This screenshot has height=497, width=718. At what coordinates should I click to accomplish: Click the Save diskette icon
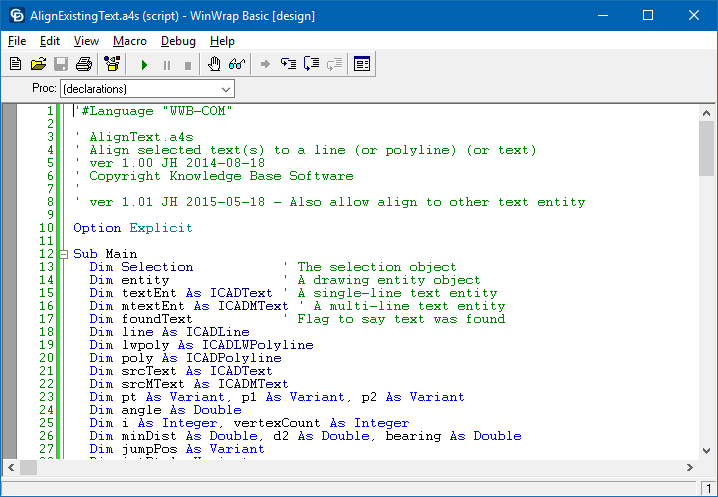(x=61, y=64)
